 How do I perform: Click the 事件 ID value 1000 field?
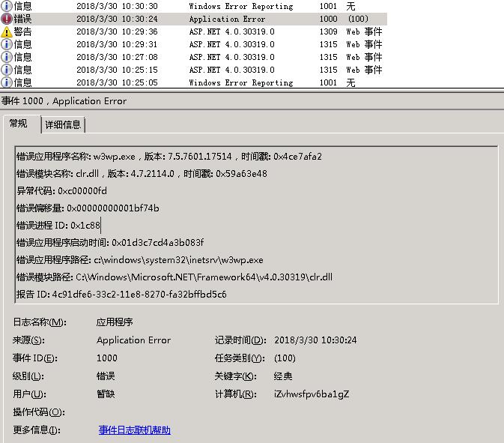[x=107, y=358]
